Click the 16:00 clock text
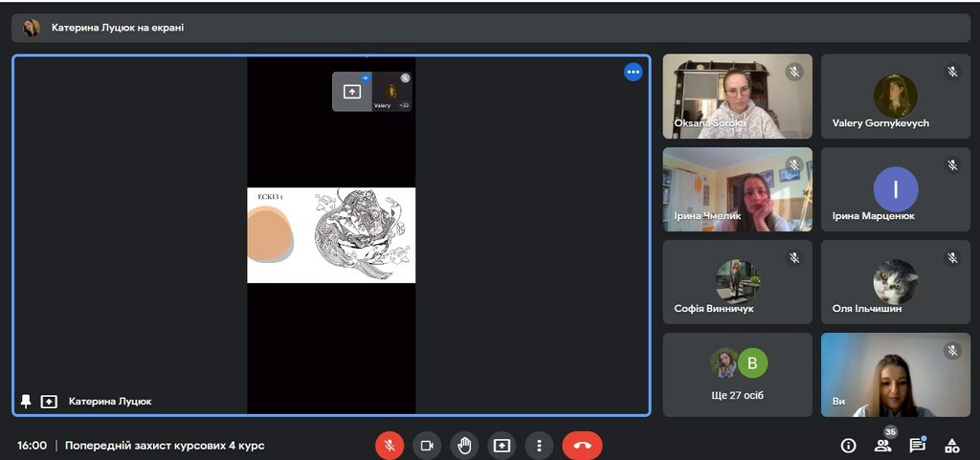Viewport: 980px width, 460px height. coord(32,446)
